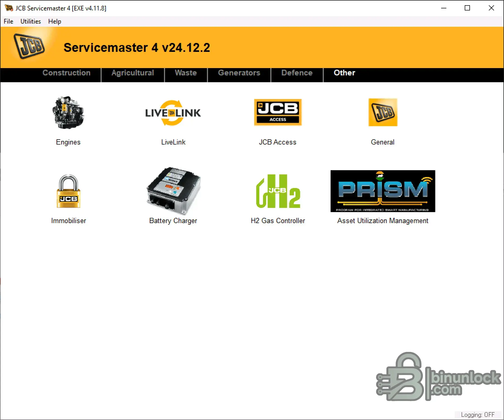Click the LiveLink label
Viewport: 504px width, 420px height.
click(x=173, y=142)
